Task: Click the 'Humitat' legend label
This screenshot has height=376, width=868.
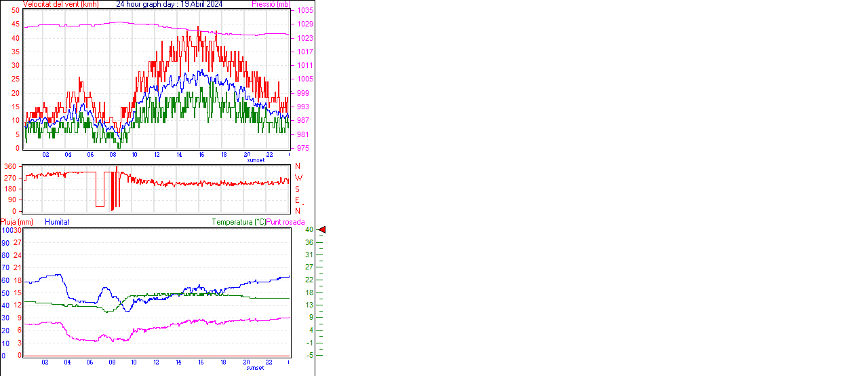Action: [x=57, y=222]
